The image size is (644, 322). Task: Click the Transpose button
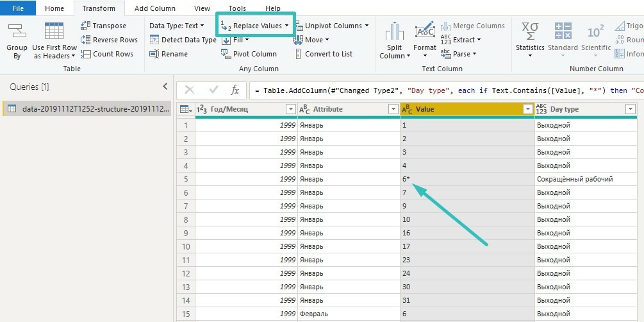(x=104, y=26)
